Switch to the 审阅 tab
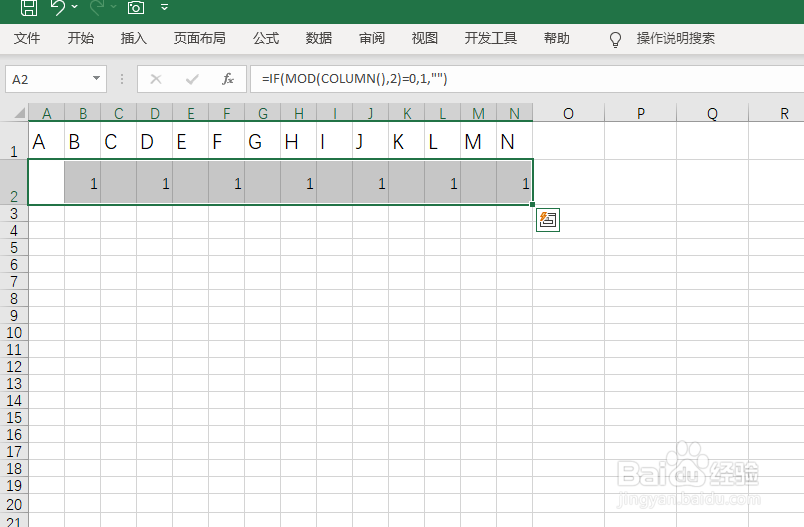Screen dimensions: 804x527 tap(372, 38)
